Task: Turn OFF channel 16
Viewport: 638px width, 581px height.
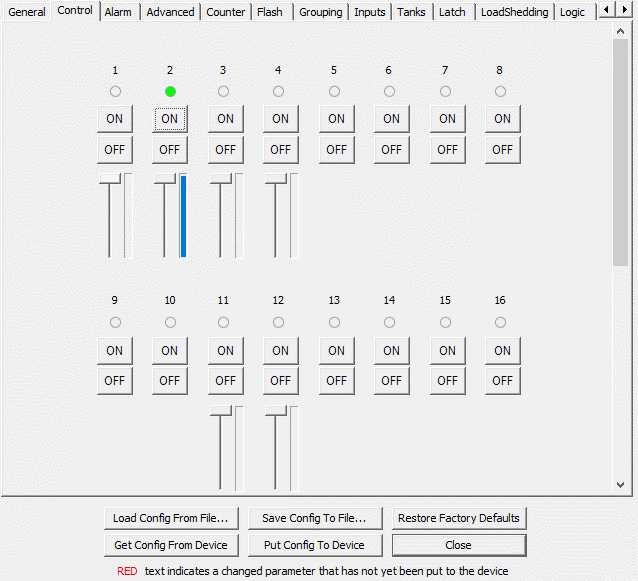Action: click(x=502, y=381)
